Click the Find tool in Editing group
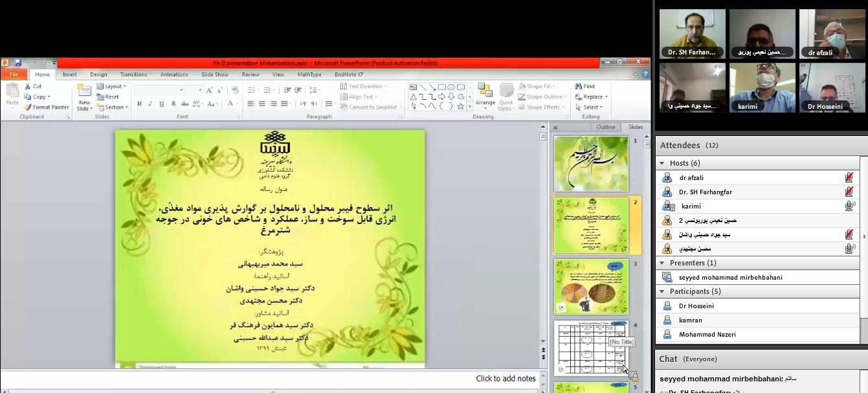The width and height of the screenshot is (868, 393). (x=584, y=86)
